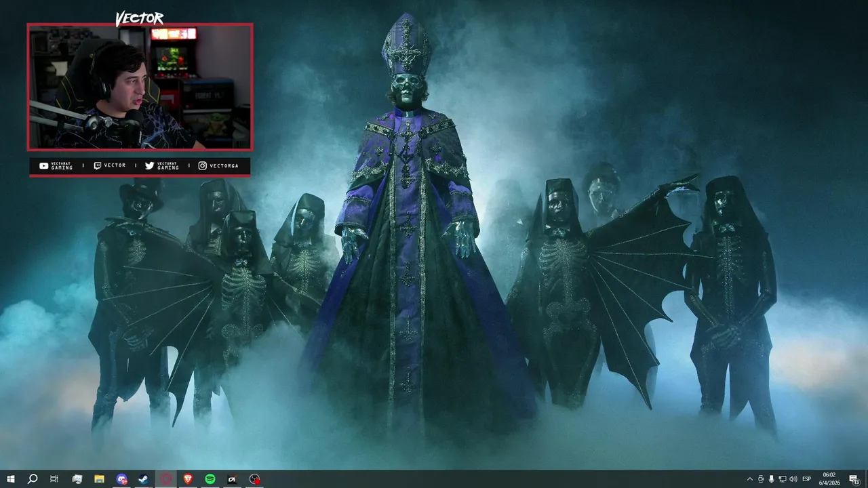Click the microphone tray icon
The height and width of the screenshot is (488, 868).
(772, 479)
